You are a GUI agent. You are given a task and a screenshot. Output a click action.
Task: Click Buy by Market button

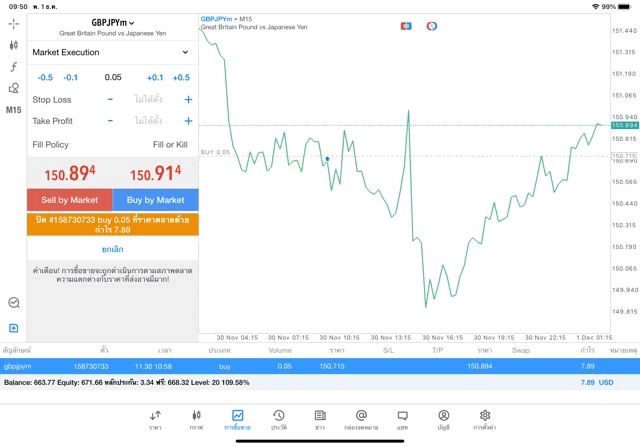click(156, 200)
